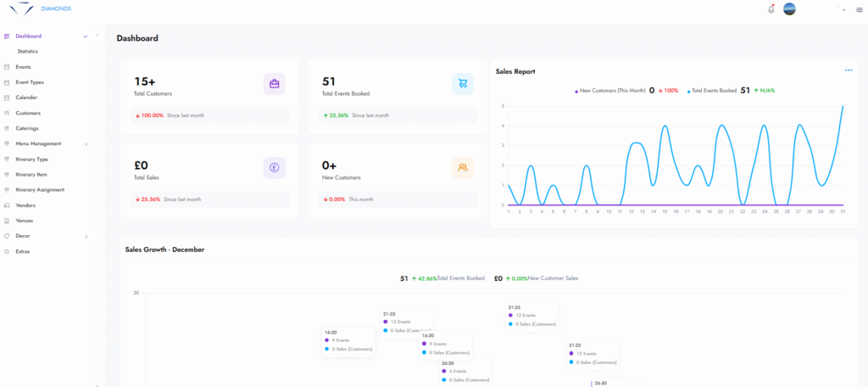Open Venues from the sidebar
Viewport: 868px width, 387px height.
pos(25,221)
